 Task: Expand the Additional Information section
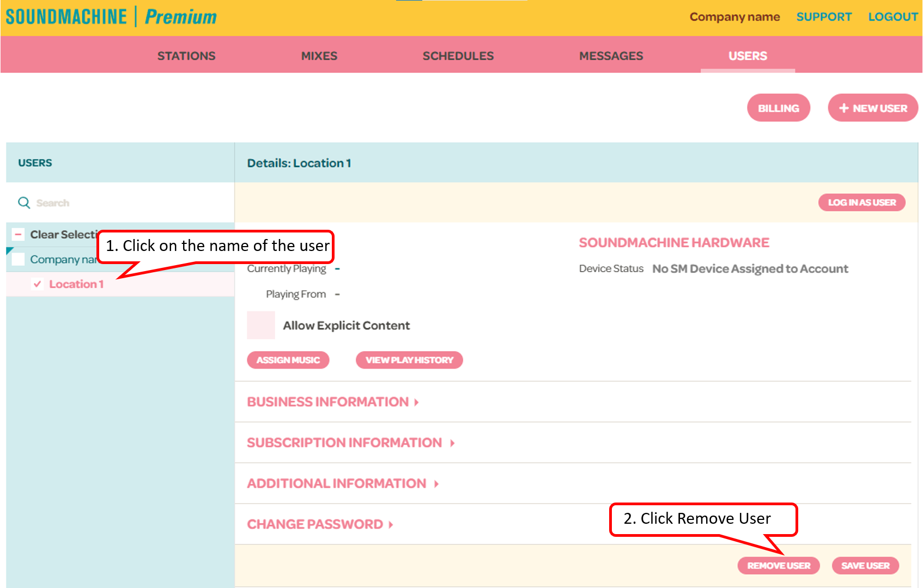coord(343,483)
